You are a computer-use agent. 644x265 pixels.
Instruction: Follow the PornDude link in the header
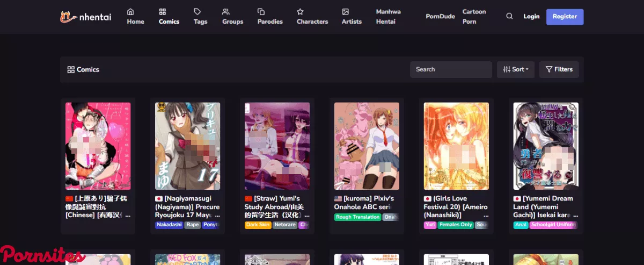(440, 17)
